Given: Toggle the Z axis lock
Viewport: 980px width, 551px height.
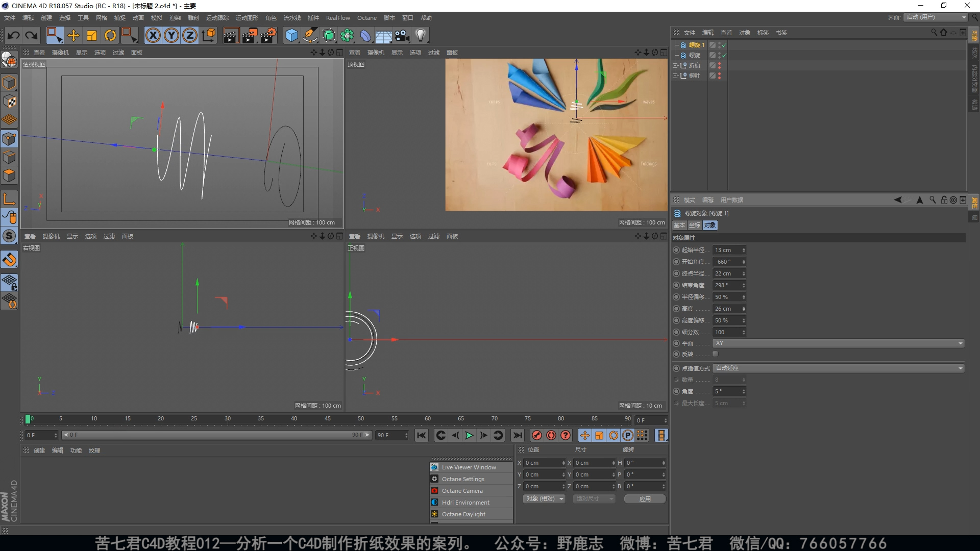Looking at the screenshot, I should coord(190,35).
